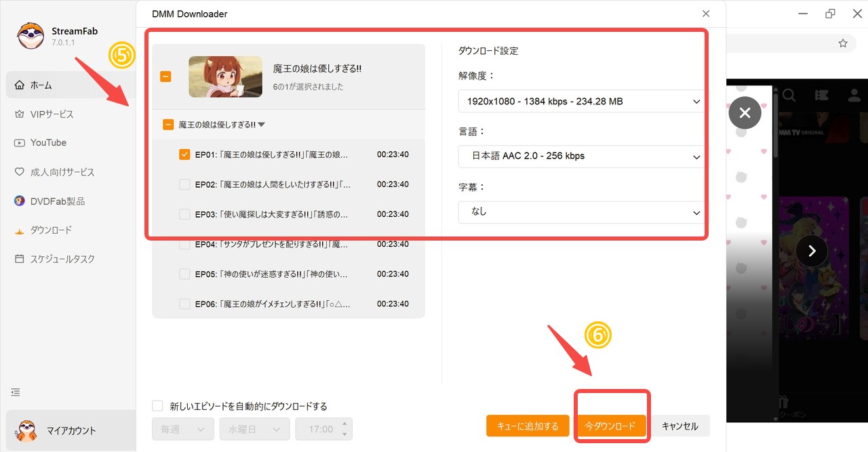The image size is (868, 452).
Task: Open the DVDFab製品 page
Action: (x=58, y=201)
